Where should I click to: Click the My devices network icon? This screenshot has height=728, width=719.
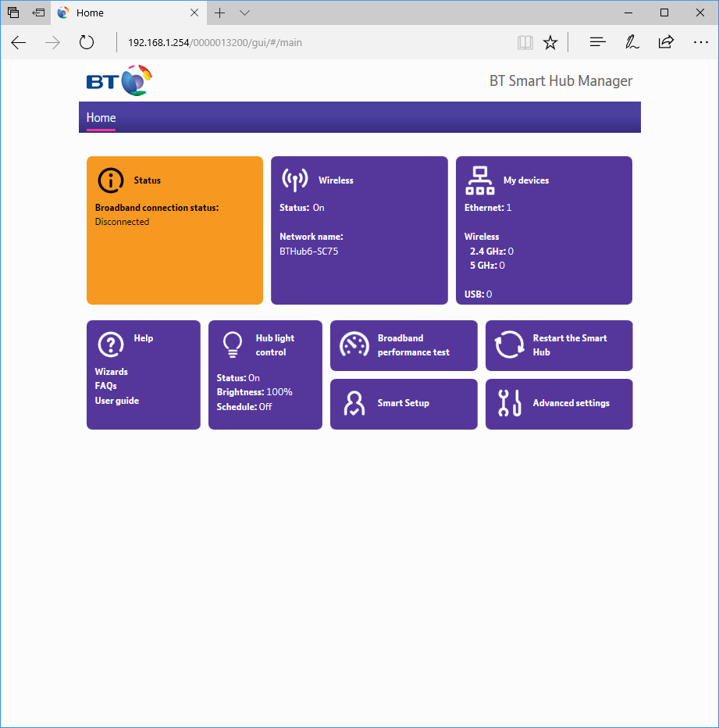pyautogui.click(x=480, y=180)
